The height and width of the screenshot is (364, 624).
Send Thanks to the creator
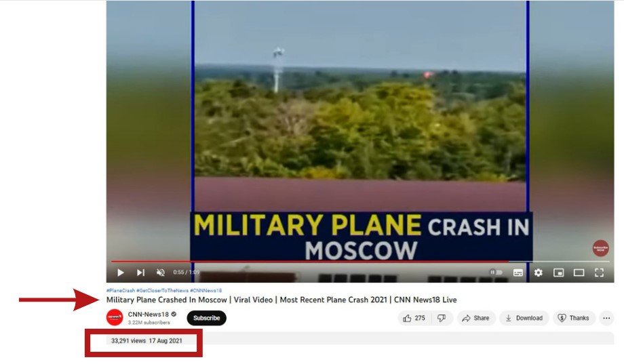pos(573,318)
